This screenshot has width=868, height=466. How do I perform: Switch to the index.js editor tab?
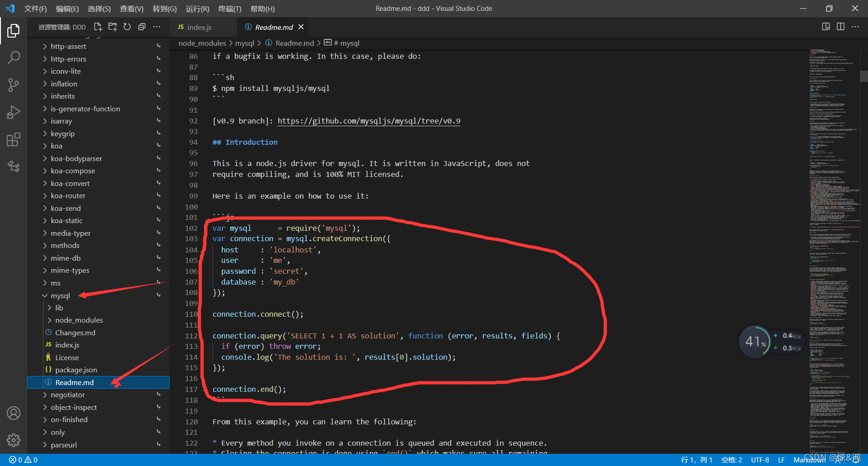coord(203,27)
